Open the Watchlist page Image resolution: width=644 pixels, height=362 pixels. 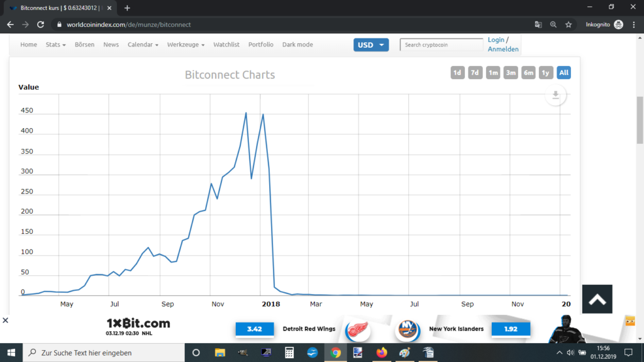[x=226, y=45]
